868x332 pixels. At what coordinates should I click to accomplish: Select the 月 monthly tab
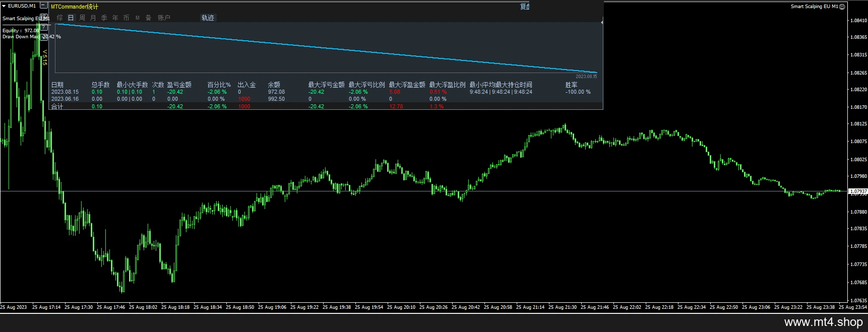[x=93, y=18]
